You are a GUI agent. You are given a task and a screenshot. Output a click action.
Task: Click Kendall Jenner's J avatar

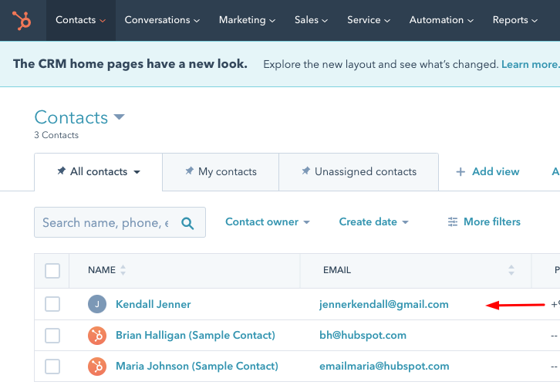click(97, 304)
